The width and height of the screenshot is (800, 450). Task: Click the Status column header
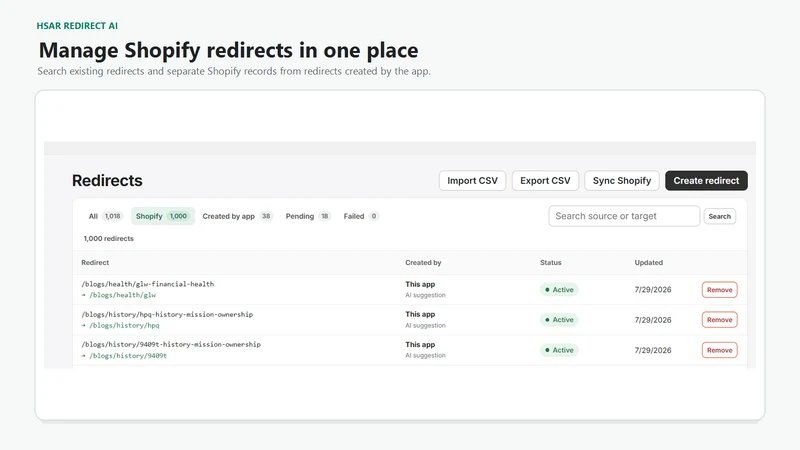(x=551, y=263)
